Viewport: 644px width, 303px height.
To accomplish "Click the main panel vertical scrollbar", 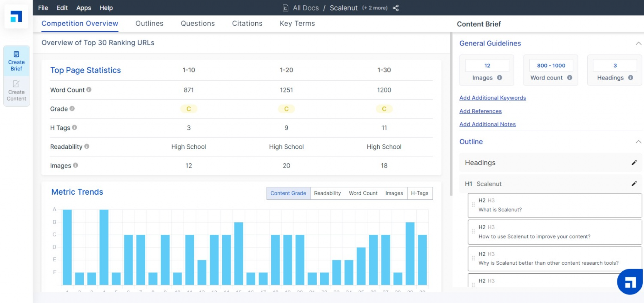I will (x=451, y=113).
